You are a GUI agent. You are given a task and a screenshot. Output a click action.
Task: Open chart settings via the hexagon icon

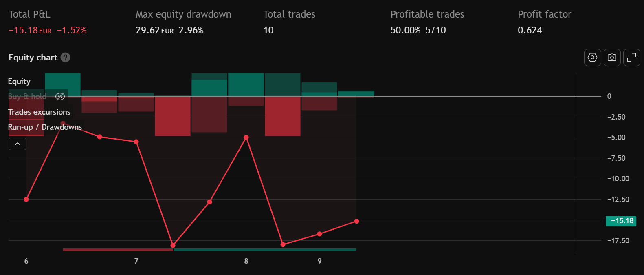click(592, 58)
